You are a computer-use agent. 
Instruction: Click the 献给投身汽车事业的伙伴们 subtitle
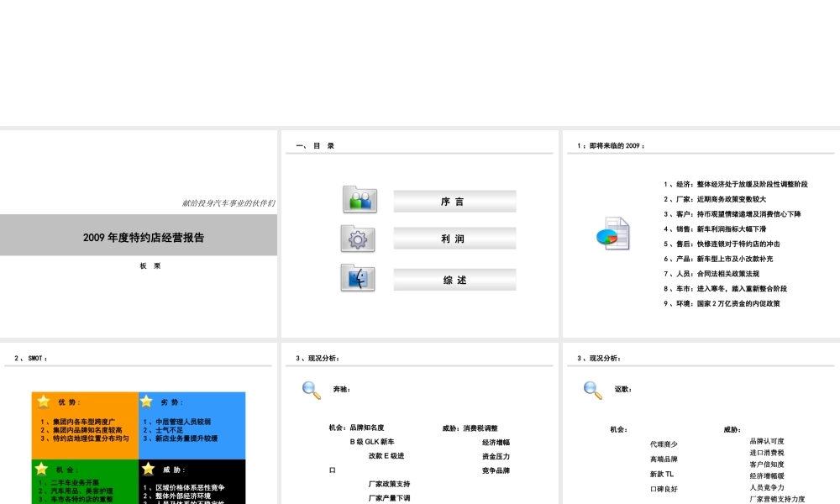[228, 203]
